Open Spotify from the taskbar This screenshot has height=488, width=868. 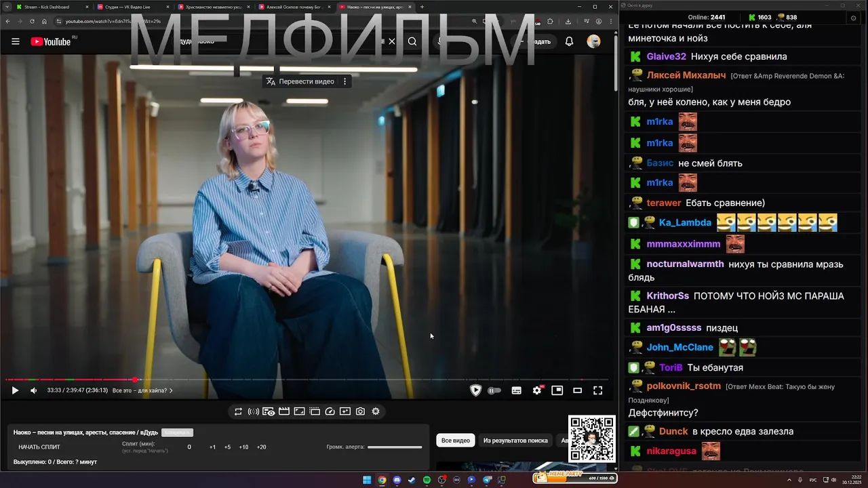[x=427, y=480]
